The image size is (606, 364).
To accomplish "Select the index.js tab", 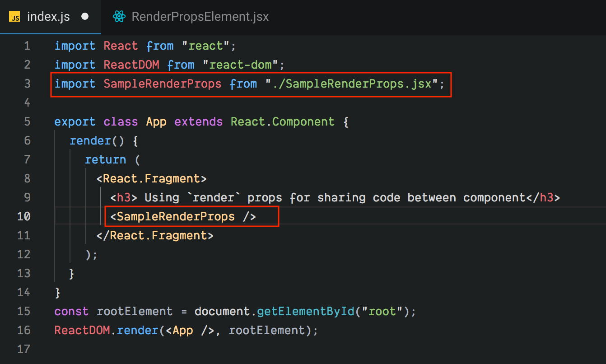I will point(48,16).
